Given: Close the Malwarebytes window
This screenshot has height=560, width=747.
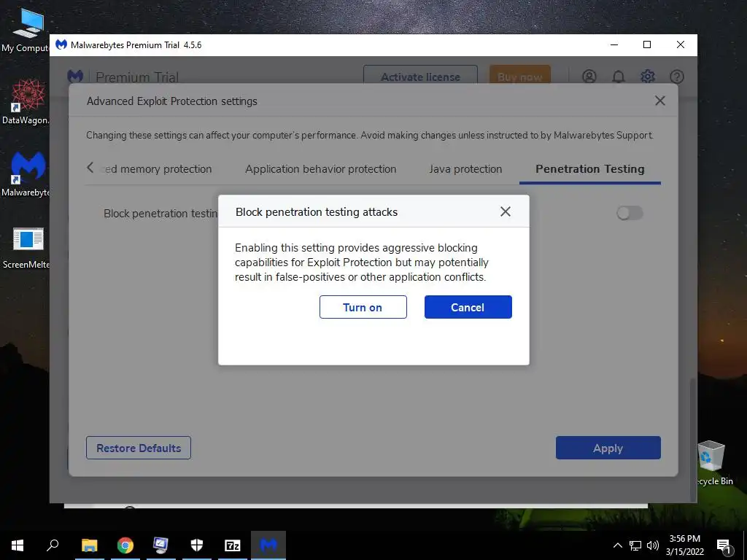Looking at the screenshot, I should coord(681,44).
